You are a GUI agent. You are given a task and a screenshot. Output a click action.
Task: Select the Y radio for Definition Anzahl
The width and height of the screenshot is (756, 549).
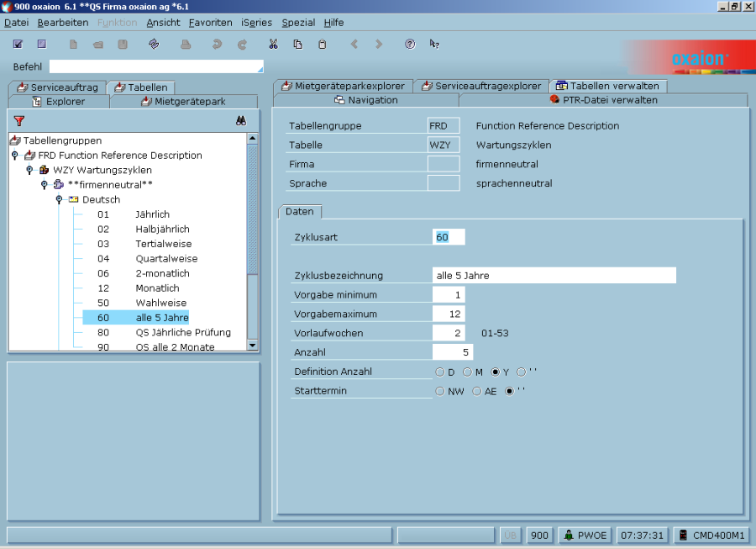click(x=495, y=372)
